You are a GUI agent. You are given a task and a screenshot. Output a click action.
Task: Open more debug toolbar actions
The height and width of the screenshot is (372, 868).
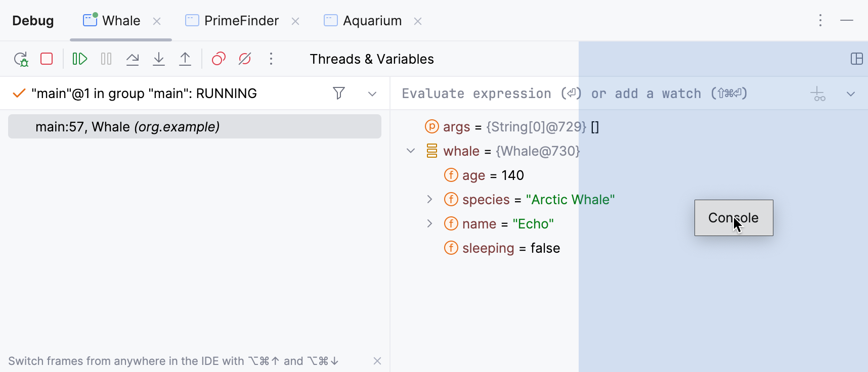coord(271,59)
